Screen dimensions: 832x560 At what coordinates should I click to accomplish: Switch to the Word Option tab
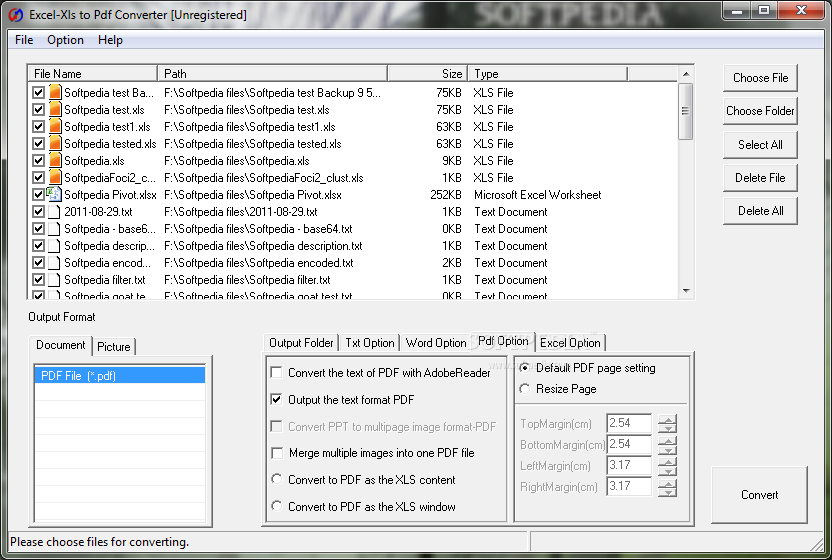pos(436,343)
